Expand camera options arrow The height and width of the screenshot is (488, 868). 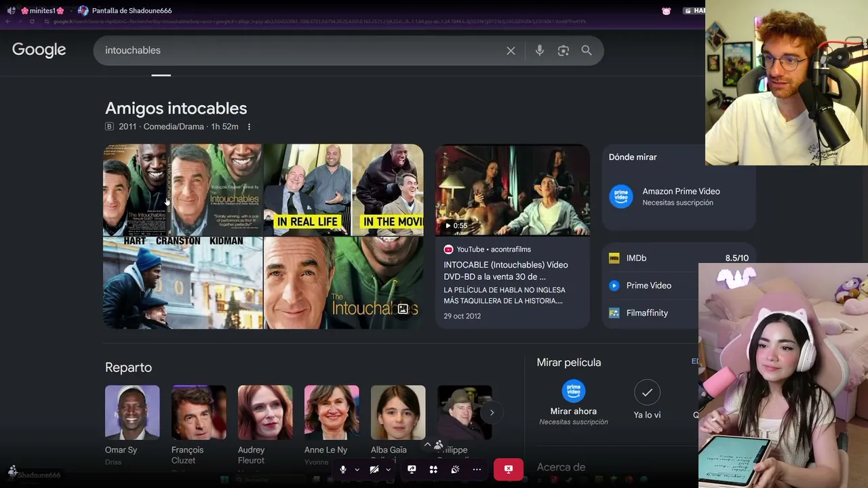(388, 470)
